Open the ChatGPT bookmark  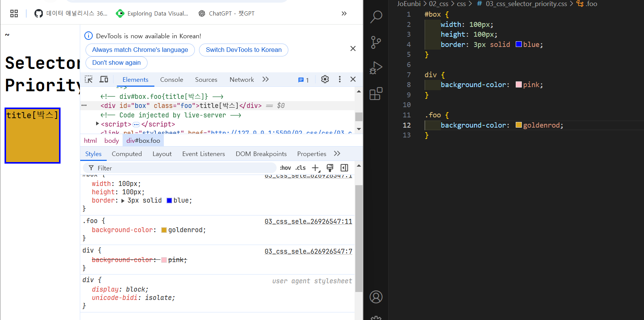pyautogui.click(x=226, y=14)
